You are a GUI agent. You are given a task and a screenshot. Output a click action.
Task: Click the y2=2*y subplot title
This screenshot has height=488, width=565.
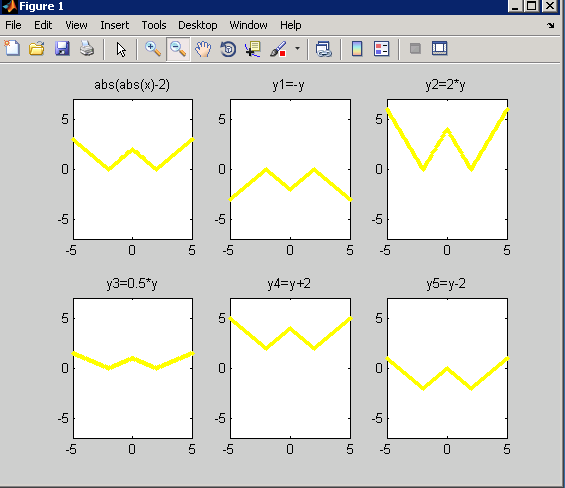[x=445, y=85]
